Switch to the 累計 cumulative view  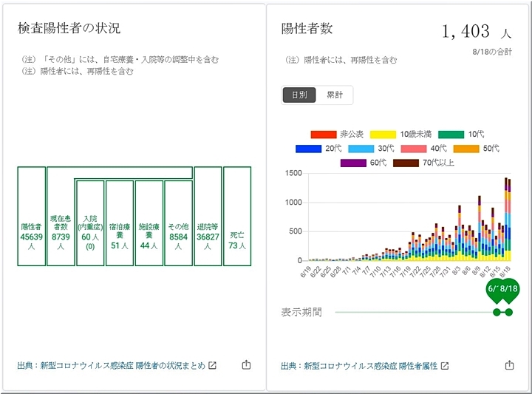pos(335,95)
